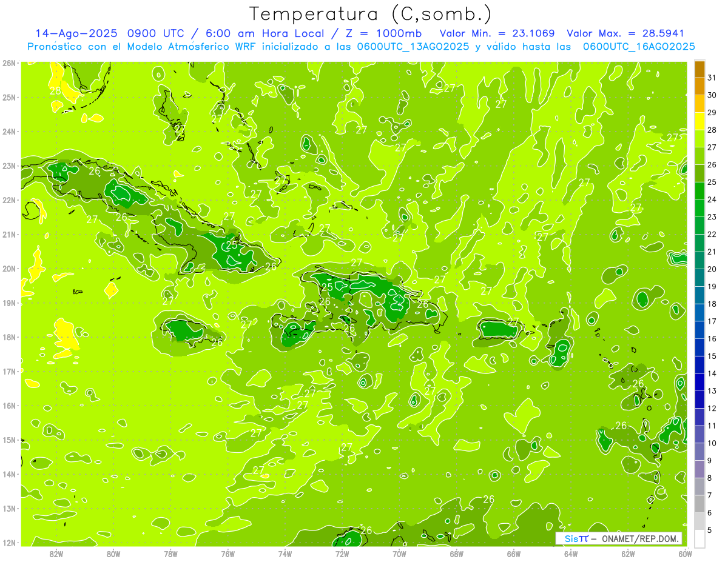Image resolution: width=728 pixels, height=562 pixels.
Task: Click the 30 label on the color scale
Action: tap(712, 95)
